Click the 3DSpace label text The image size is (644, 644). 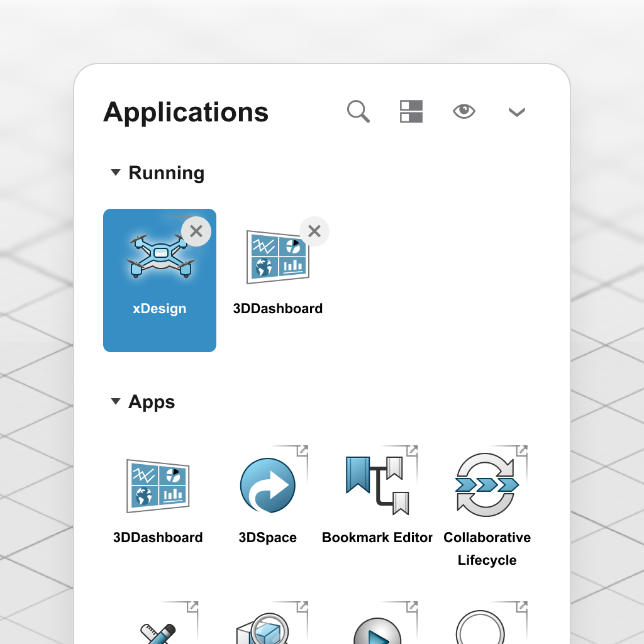268,537
